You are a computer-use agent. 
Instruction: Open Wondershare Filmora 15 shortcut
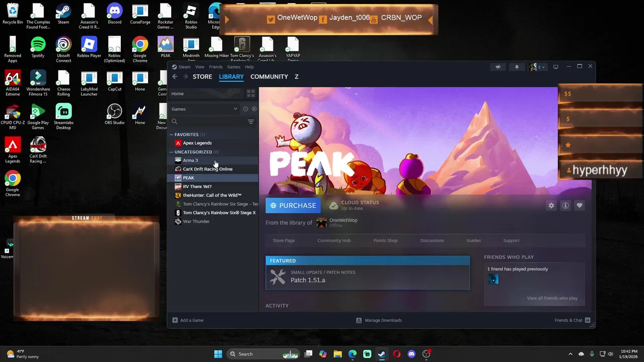tap(38, 83)
